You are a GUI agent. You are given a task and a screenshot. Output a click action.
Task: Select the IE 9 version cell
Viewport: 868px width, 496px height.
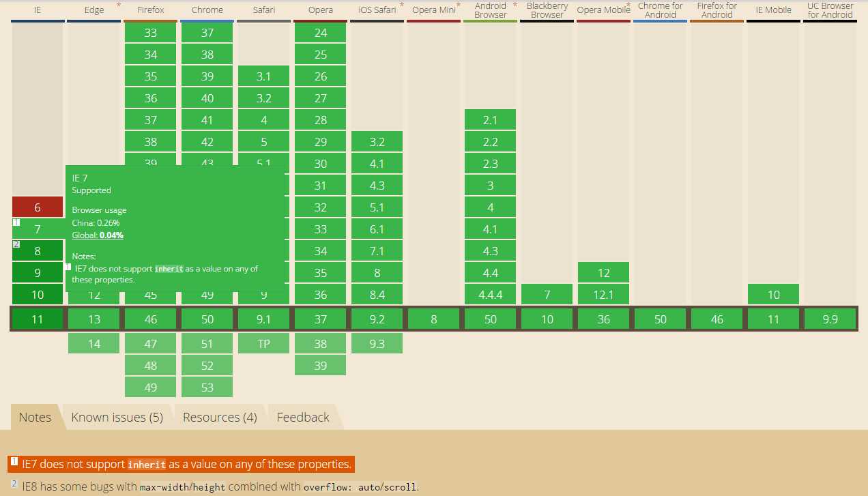point(38,273)
